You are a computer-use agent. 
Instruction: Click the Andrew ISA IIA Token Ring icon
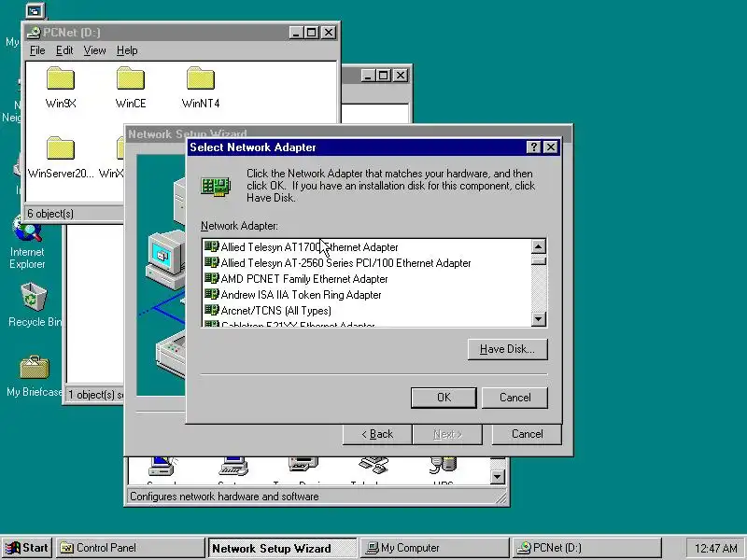(212, 294)
